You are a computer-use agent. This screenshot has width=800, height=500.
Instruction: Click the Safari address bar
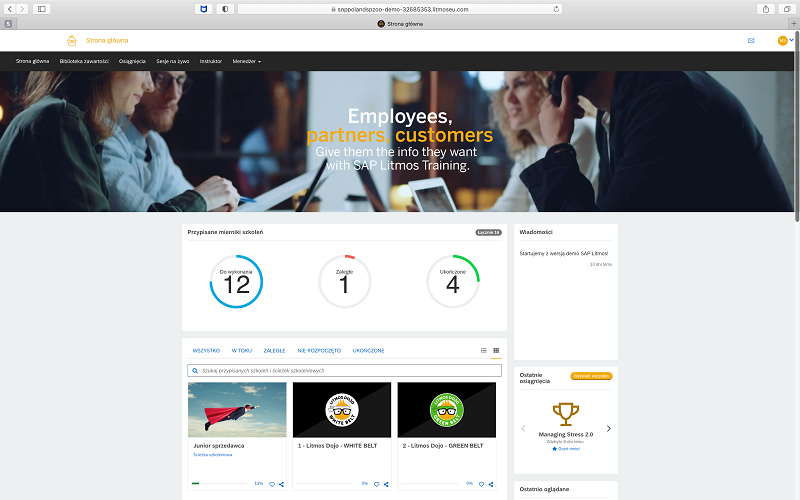400,9
